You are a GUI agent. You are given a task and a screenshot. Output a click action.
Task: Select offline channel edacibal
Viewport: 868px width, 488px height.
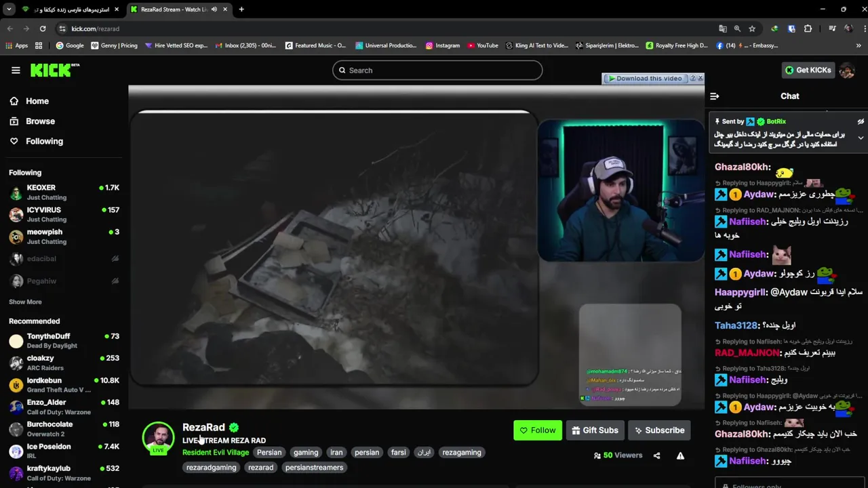point(64,258)
